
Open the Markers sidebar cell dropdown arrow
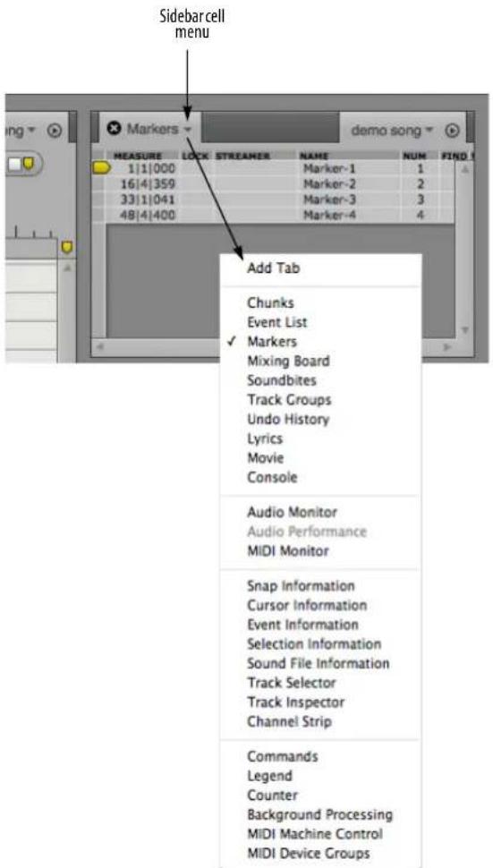tap(188, 130)
